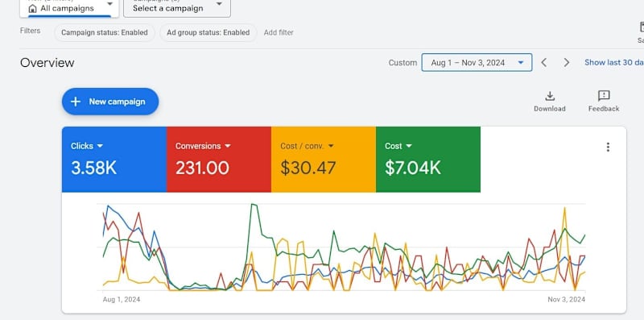Click the Filters label

tap(30, 31)
